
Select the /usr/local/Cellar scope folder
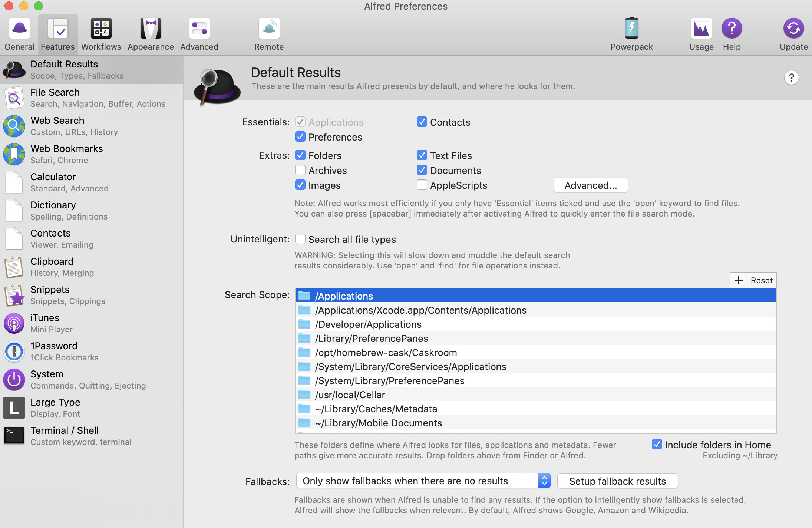[x=350, y=395]
